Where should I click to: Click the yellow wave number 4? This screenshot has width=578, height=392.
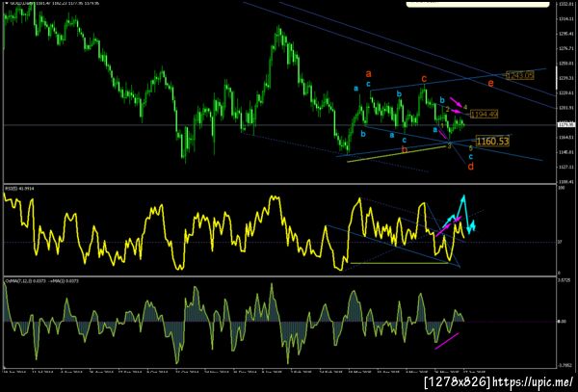[x=465, y=107]
